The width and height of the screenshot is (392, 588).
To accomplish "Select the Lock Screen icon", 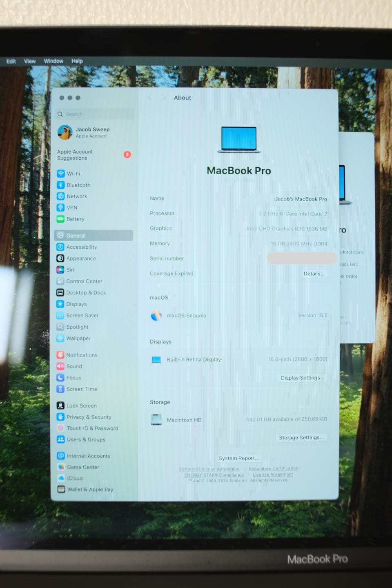I will (60, 406).
